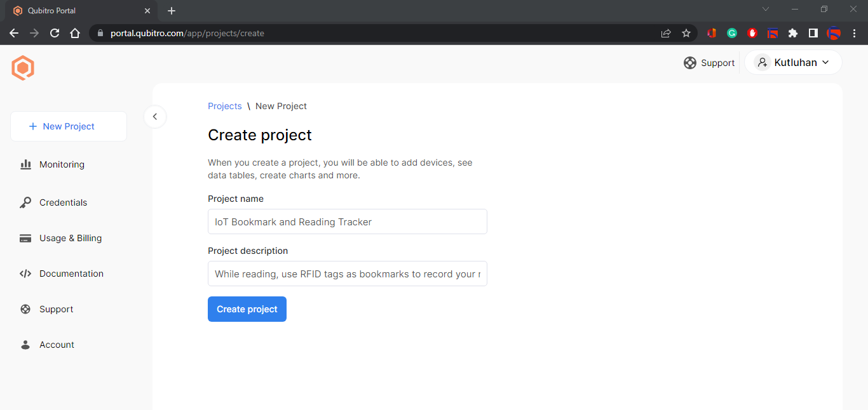868x410 pixels.
Task: Toggle the browser side panel
Action: (x=813, y=33)
